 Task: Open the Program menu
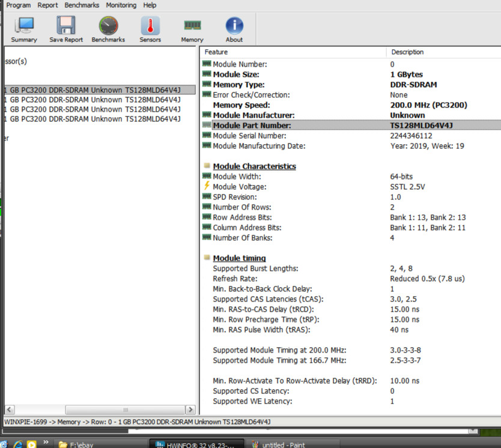point(19,5)
